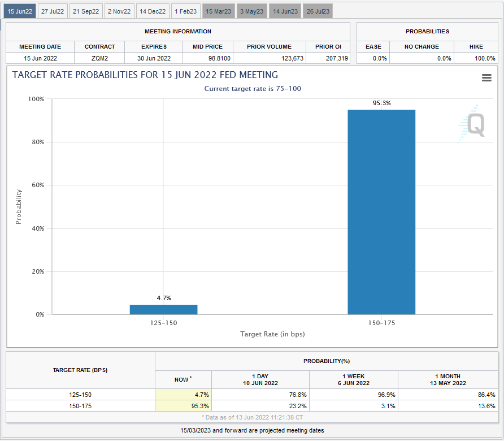Click the 125-150 bar in chart
This screenshot has width=504, height=441.
pos(164,309)
